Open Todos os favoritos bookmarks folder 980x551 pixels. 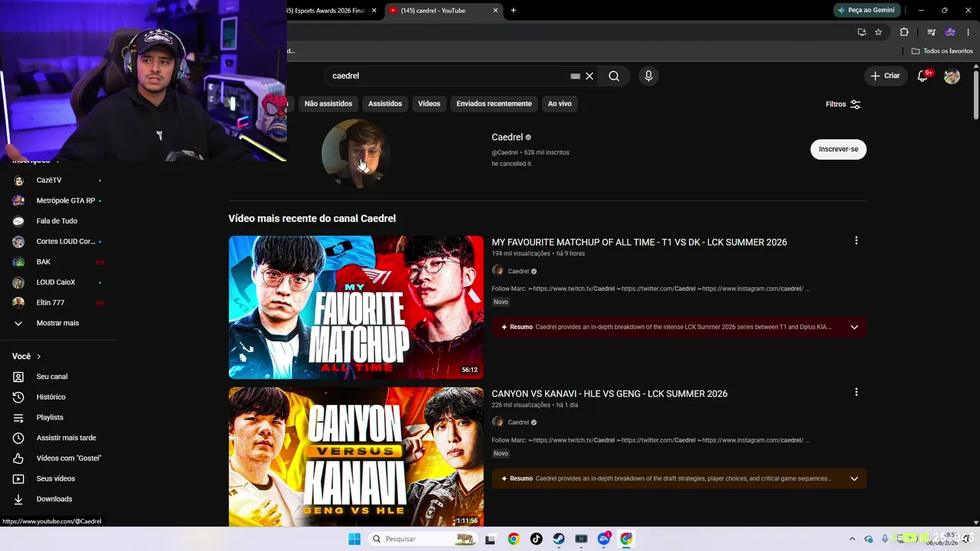click(942, 51)
